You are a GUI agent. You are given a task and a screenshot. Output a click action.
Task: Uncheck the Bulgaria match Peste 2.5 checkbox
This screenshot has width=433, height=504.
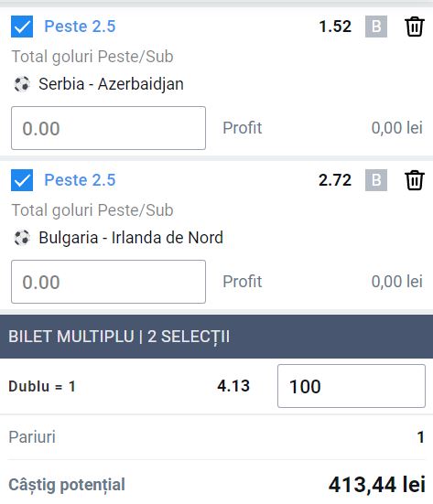(x=22, y=180)
